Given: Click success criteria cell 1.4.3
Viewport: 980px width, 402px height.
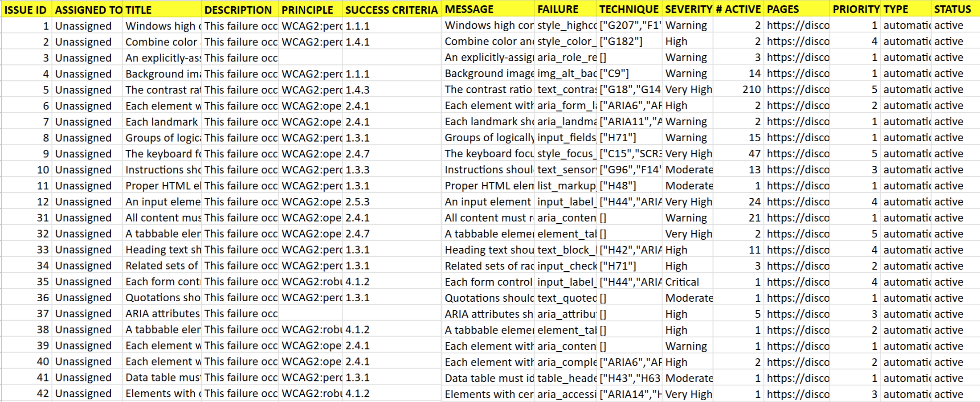Looking at the screenshot, I should click(392, 90).
